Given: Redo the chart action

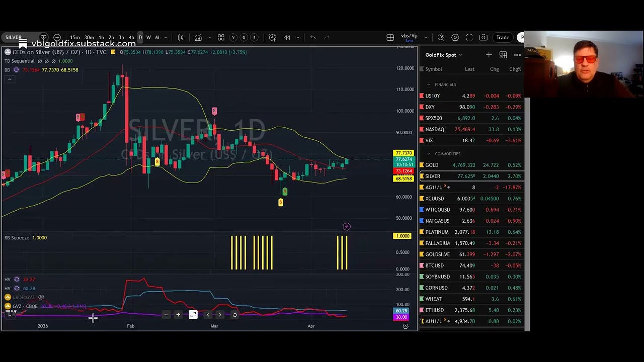Looking at the screenshot, I should pos(327,37).
